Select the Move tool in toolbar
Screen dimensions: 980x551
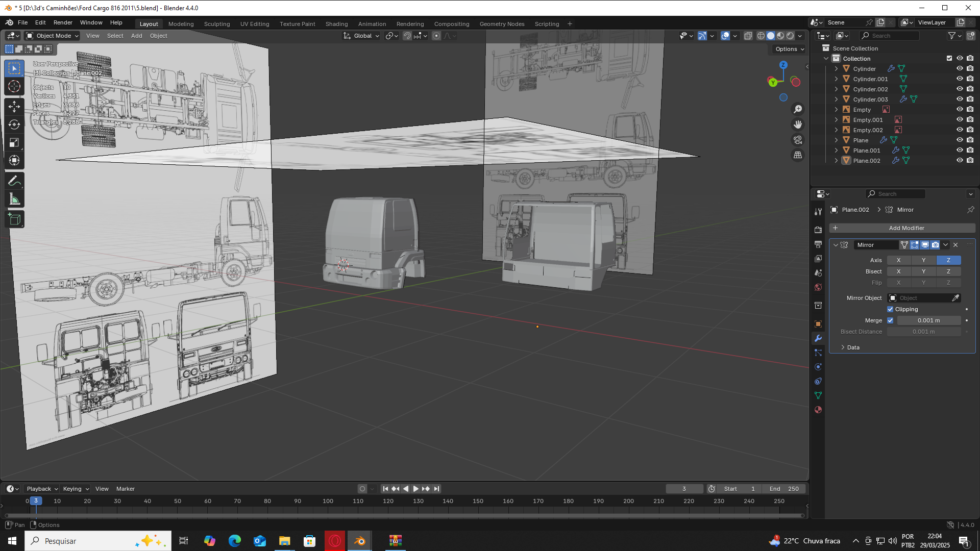tap(14, 106)
